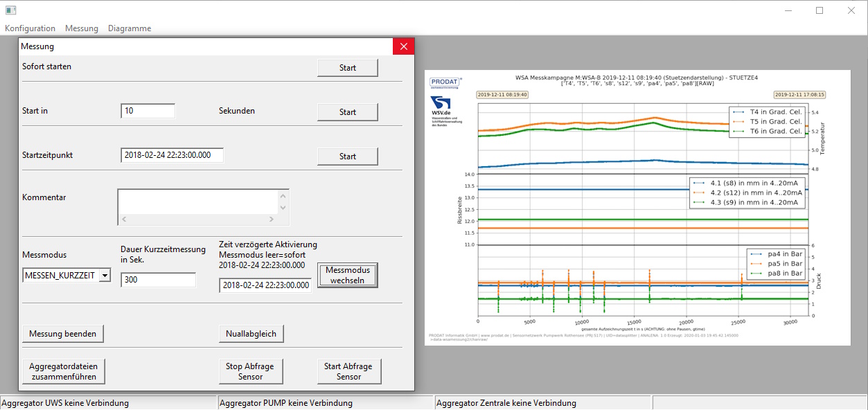
Task: Click Messmodus wechseln button
Action: coord(348,275)
